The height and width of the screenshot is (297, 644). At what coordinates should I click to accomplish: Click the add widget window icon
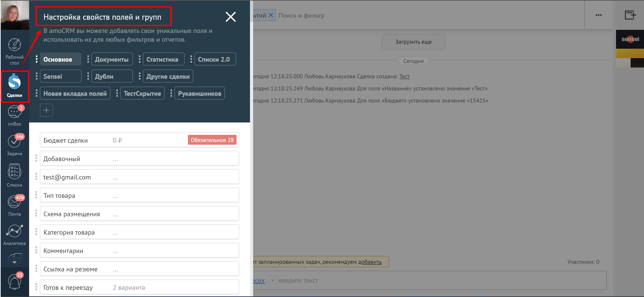(630, 15)
